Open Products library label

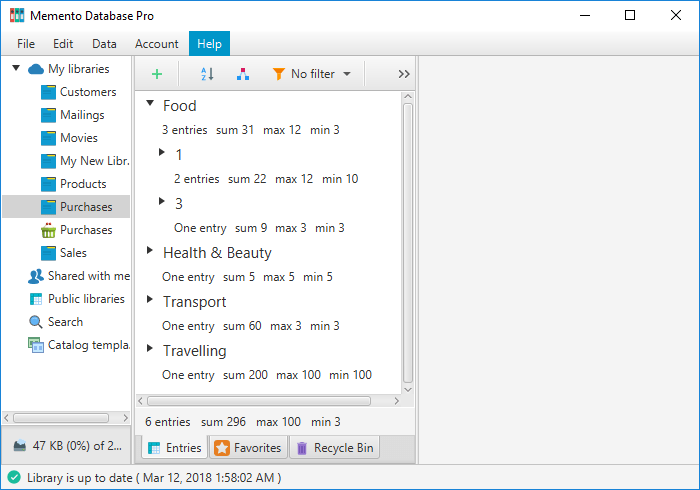(83, 184)
